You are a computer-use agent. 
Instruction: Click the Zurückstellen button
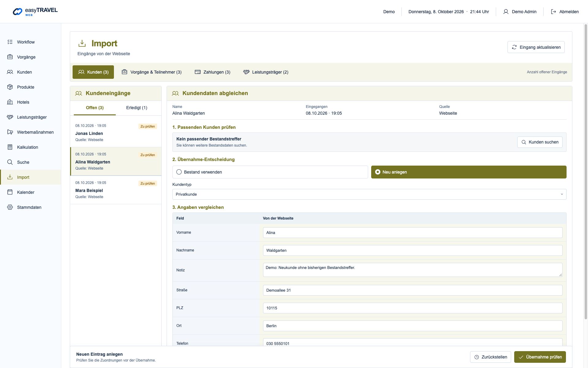[490, 357]
